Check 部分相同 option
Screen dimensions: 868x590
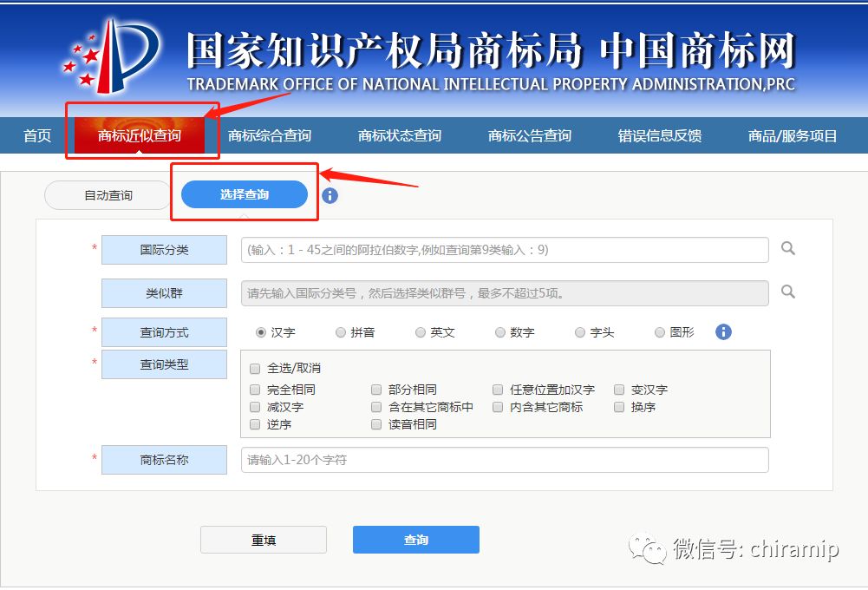pos(375,390)
